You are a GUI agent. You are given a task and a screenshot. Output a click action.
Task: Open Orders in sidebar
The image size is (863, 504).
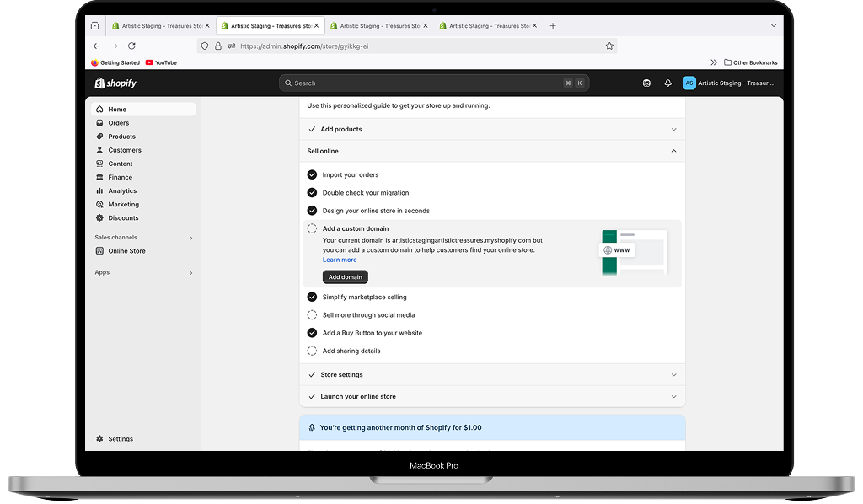coord(143,123)
